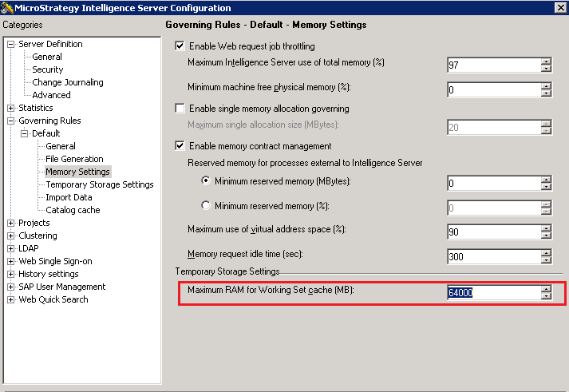The image size is (569, 392).
Task: Expand the Projects tree node
Action: [10, 223]
